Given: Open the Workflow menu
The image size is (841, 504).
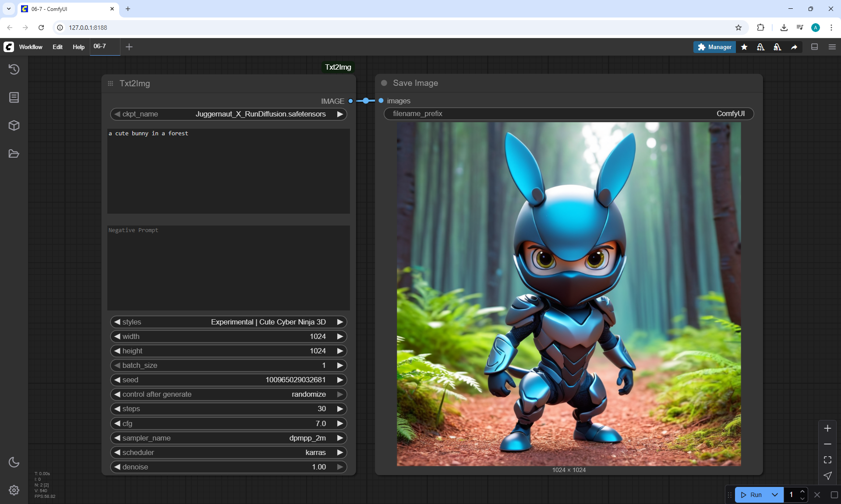Looking at the screenshot, I should (31, 47).
